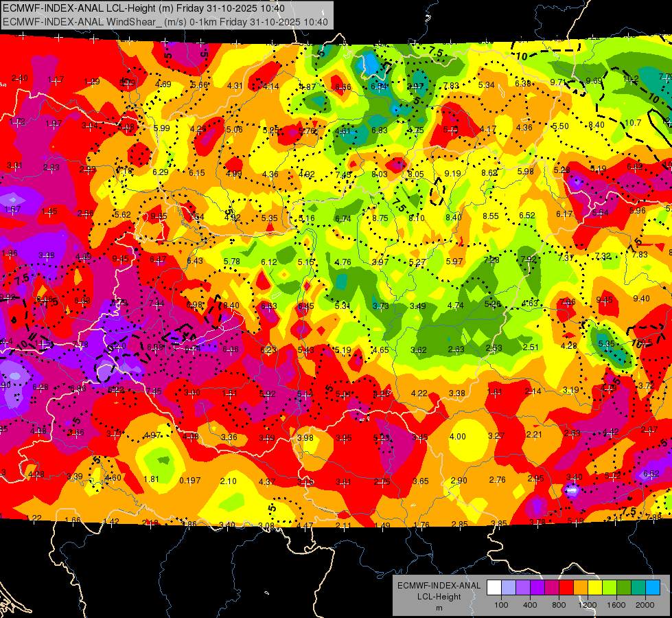Click the wind shear value 3.27
Screen dimensions: 672x618
(x=496, y=436)
